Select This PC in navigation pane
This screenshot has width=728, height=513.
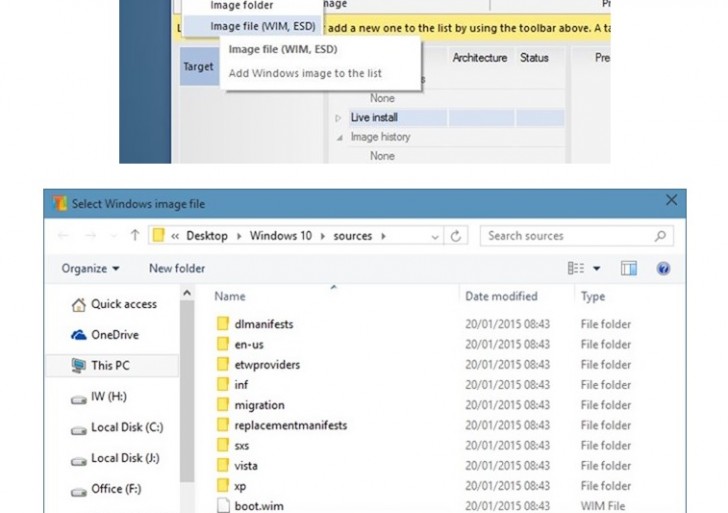pyautogui.click(x=109, y=366)
